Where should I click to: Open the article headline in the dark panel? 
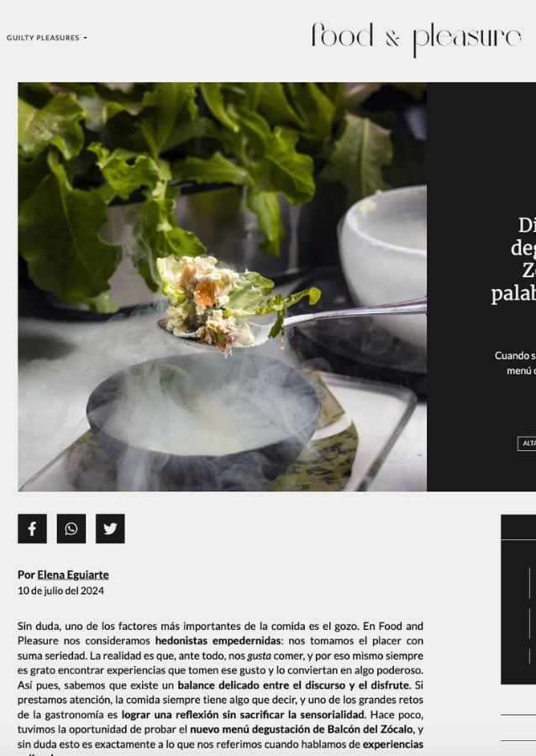point(514,260)
